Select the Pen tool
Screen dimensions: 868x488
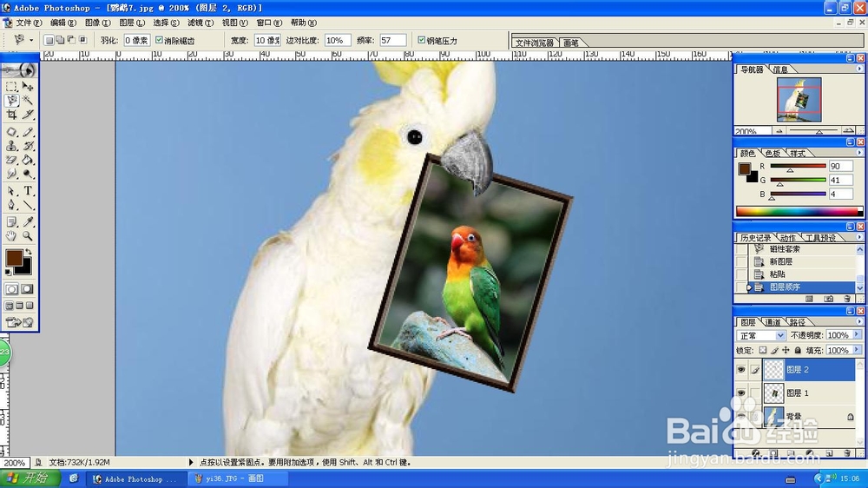click(x=11, y=205)
